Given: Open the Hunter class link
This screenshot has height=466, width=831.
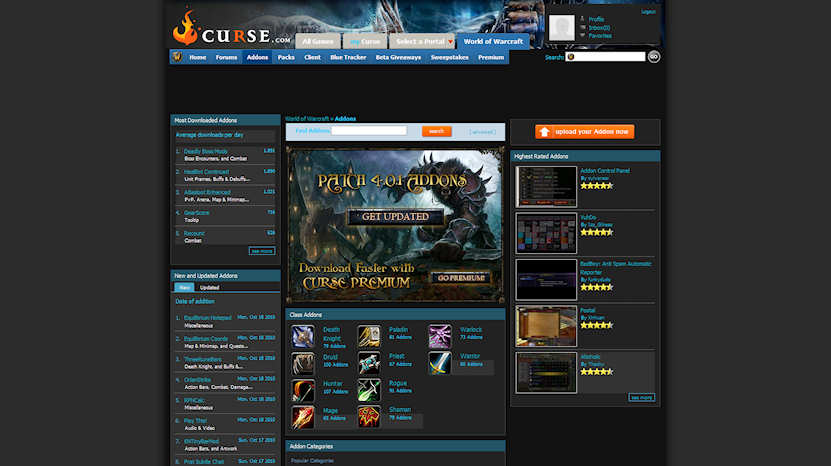Looking at the screenshot, I should coord(333,383).
